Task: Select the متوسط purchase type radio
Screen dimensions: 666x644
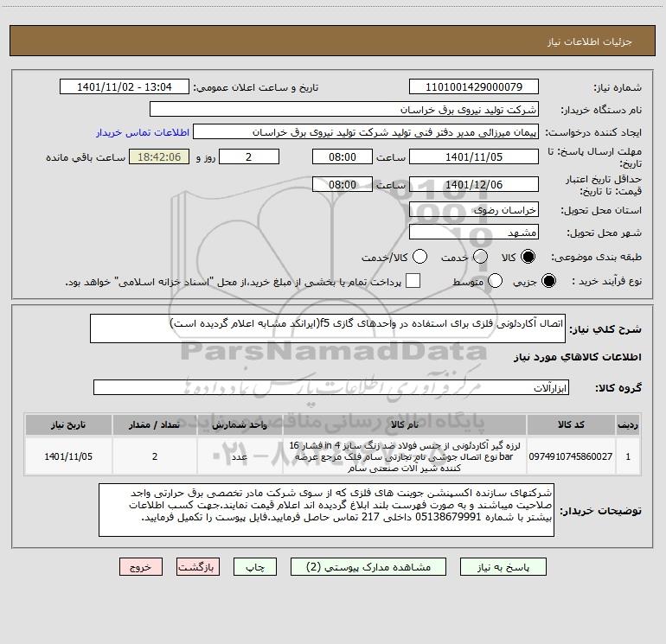Action: point(495,281)
